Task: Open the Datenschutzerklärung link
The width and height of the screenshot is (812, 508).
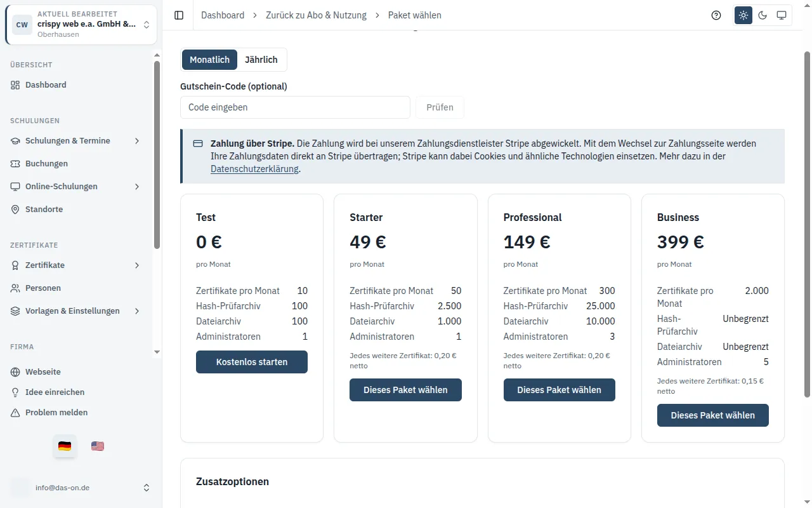Action: pos(254,169)
